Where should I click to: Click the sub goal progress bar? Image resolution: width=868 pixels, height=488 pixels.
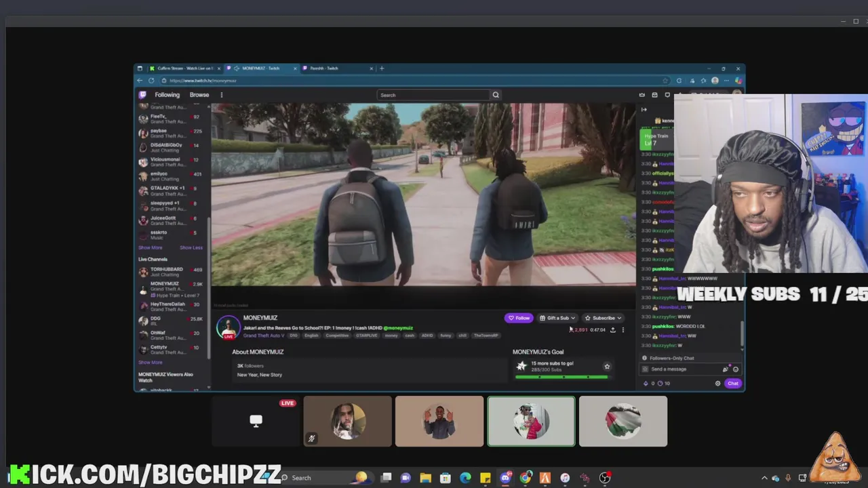tap(564, 377)
